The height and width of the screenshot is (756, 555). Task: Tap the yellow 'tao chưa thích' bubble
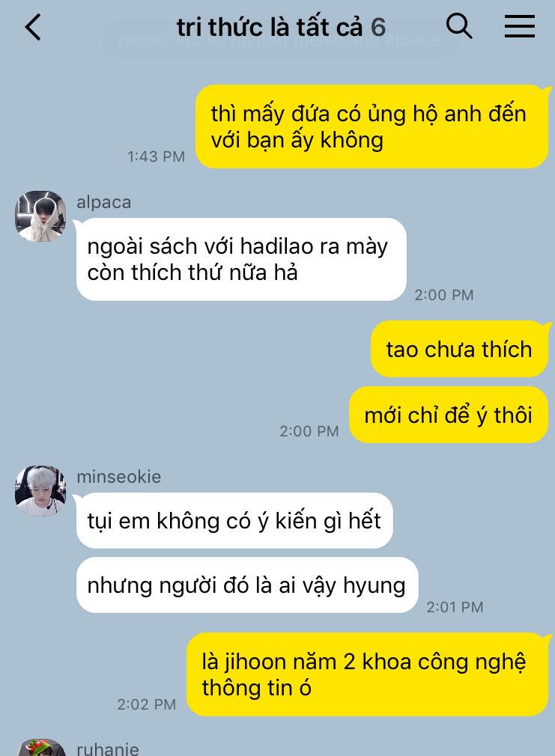pyautogui.click(x=459, y=349)
